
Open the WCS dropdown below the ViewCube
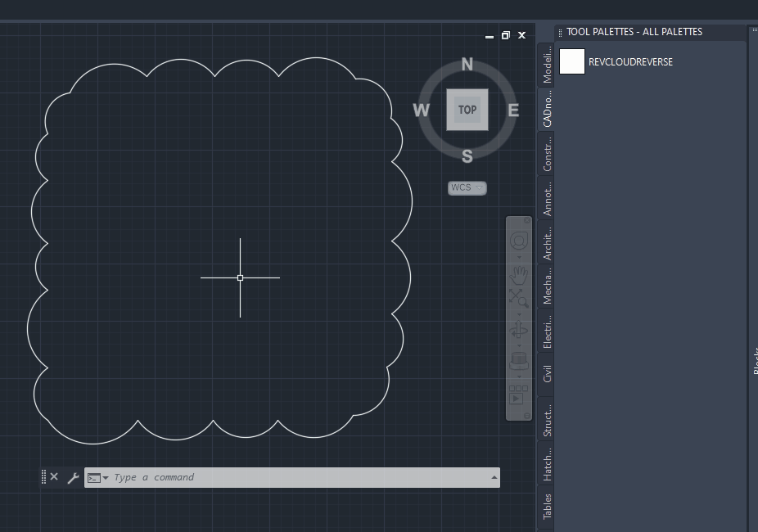point(466,187)
